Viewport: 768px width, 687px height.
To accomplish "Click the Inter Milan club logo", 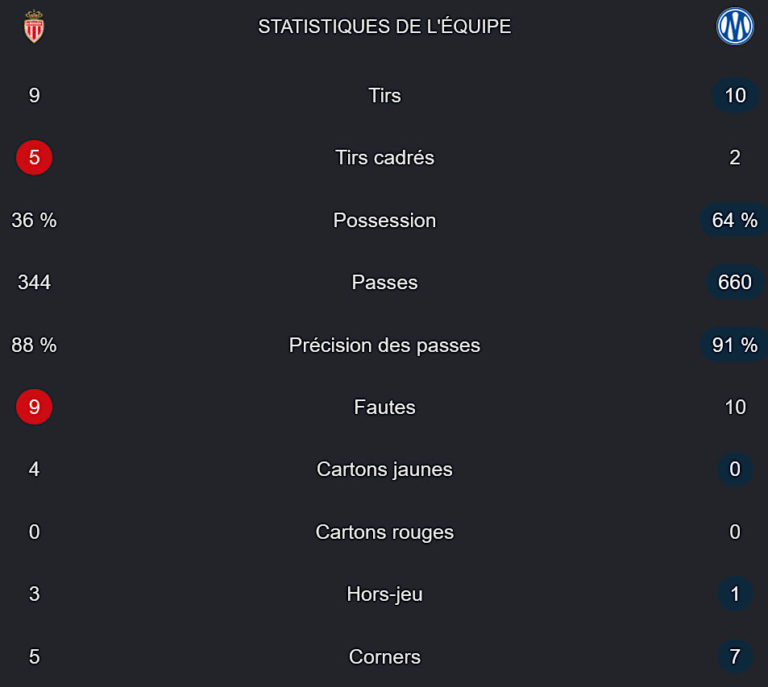I will 735,26.
